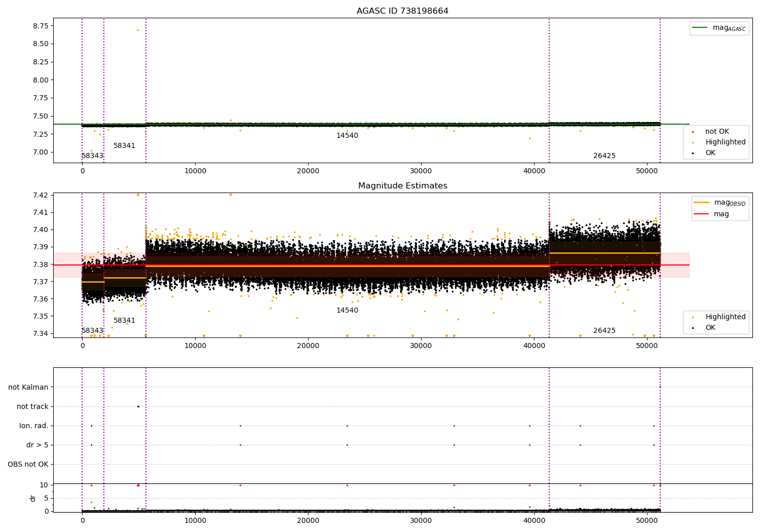Click the 7.41 y-axis tick label
The height and width of the screenshot is (532, 760).
click(x=41, y=212)
